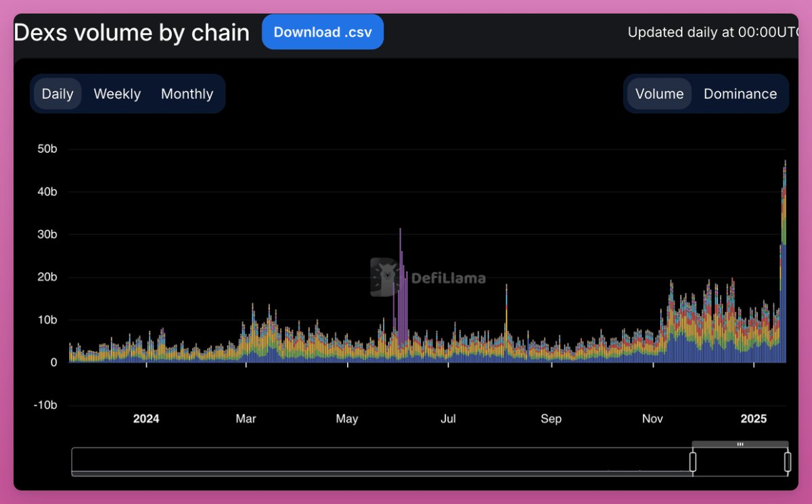The image size is (812, 504).
Task: Click the yellow volume spike in August
Action: click(x=506, y=311)
